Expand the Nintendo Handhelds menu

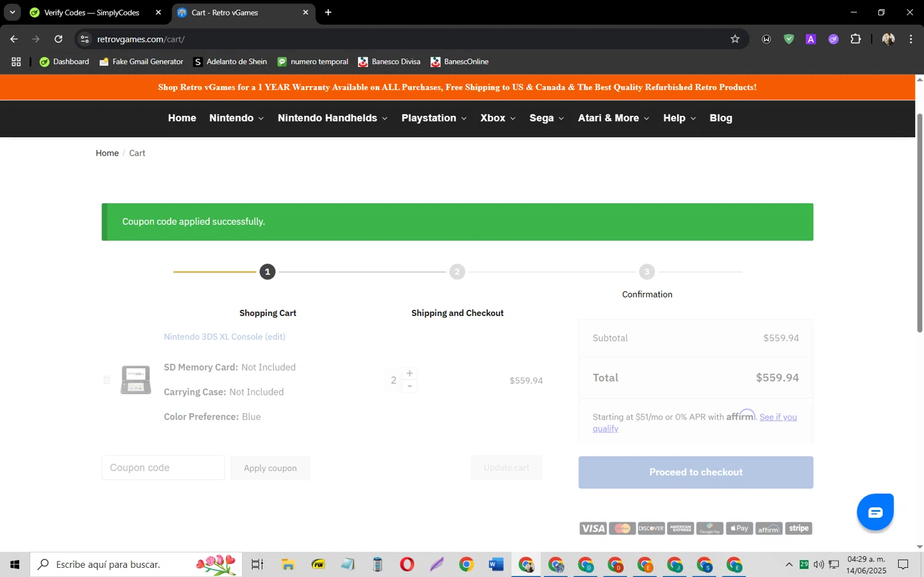333,118
